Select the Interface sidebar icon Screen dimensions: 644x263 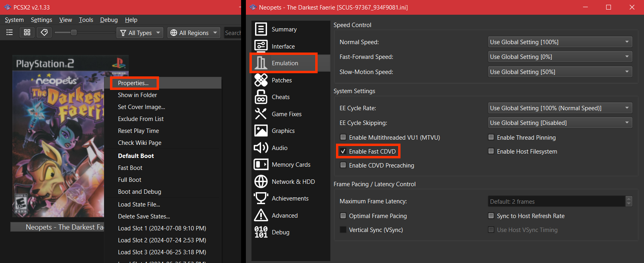pyautogui.click(x=261, y=46)
